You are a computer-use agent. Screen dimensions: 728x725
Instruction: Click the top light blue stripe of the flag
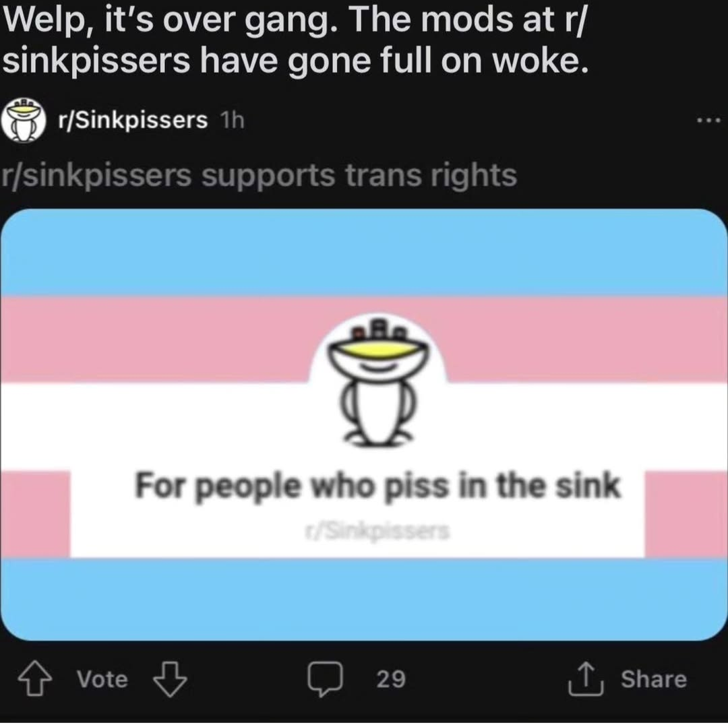point(363,253)
